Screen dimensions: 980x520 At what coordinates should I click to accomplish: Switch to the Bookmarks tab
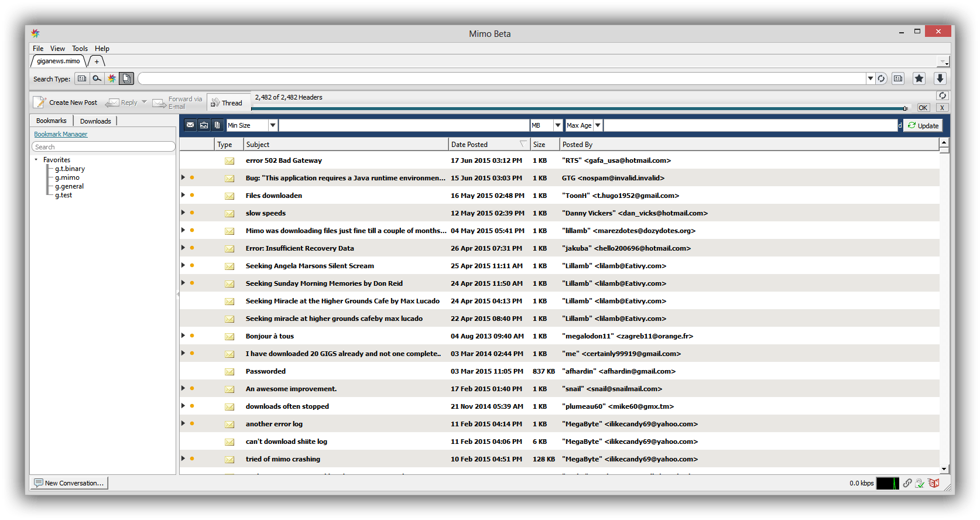(x=52, y=121)
